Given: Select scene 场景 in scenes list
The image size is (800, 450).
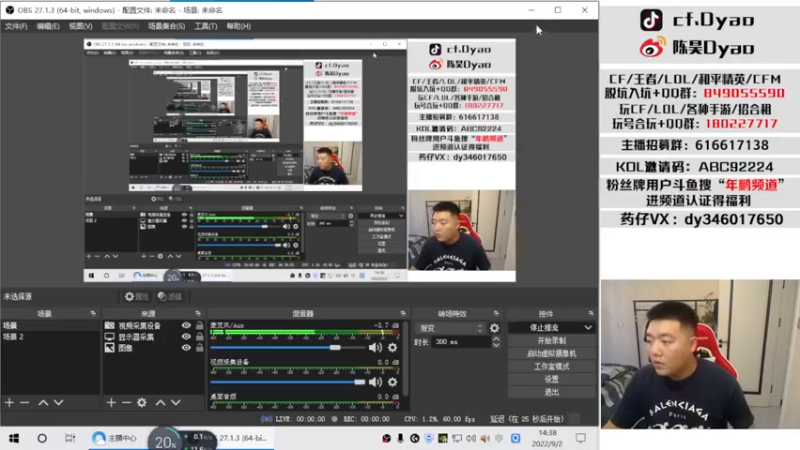Looking at the screenshot, I should click(50, 326).
